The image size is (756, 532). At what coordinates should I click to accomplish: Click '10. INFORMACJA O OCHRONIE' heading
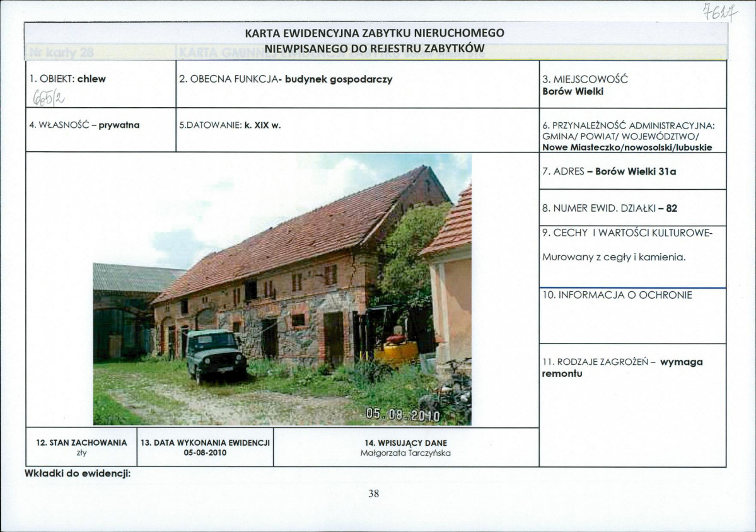(617, 295)
